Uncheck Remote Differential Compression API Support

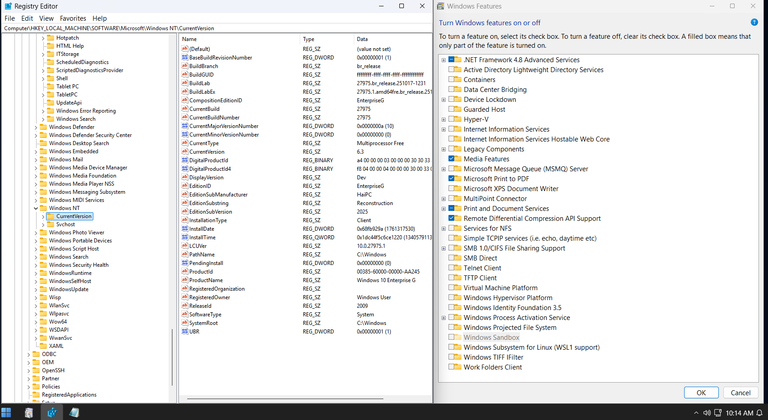pyautogui.click(x=451, y=218)
